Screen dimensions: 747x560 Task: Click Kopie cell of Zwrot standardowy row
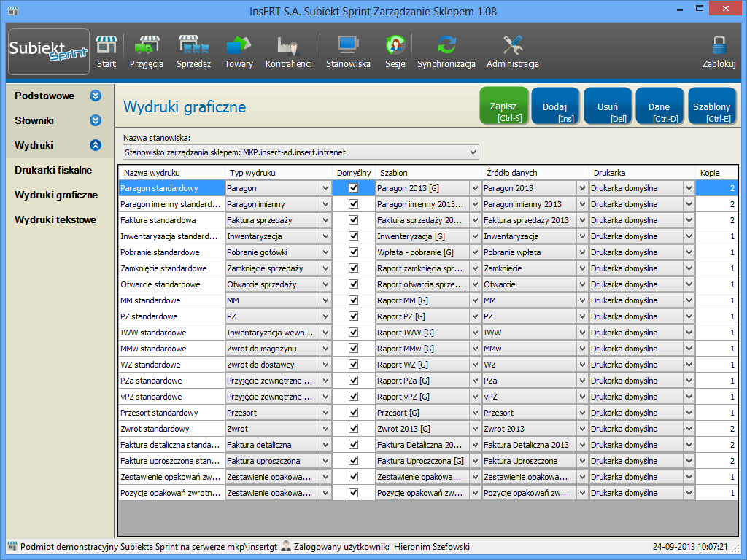pyautogui.click(x=716, y=429)
